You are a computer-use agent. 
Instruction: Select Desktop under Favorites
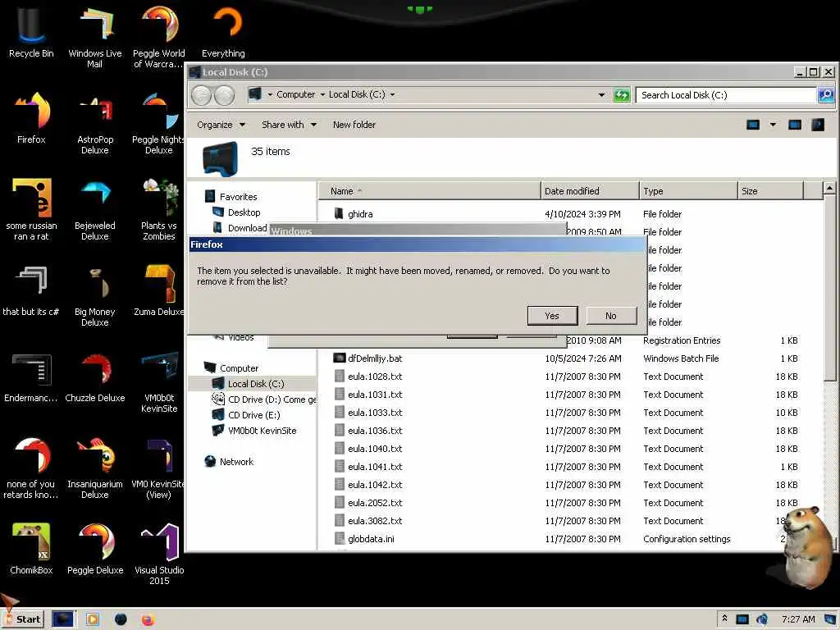click(x=244, y=212)
